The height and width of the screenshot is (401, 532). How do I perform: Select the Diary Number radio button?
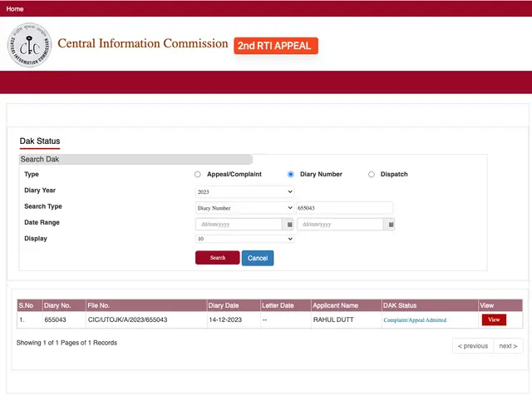pos(290,174)
